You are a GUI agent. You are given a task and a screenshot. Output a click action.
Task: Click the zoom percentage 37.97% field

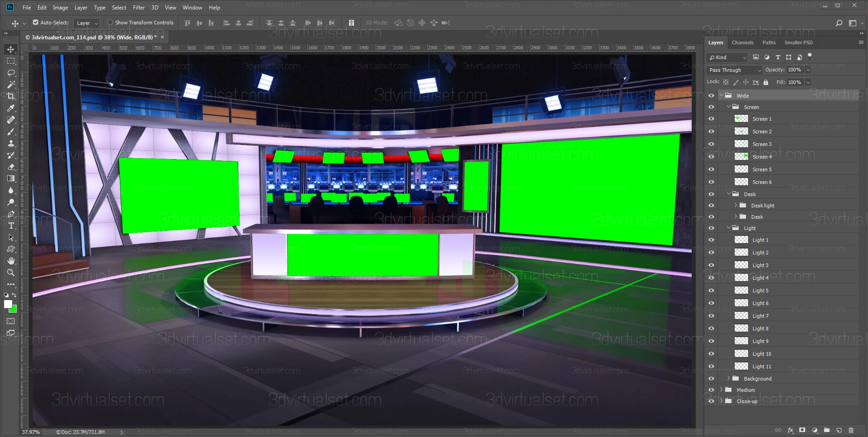[x=31, y=432]
